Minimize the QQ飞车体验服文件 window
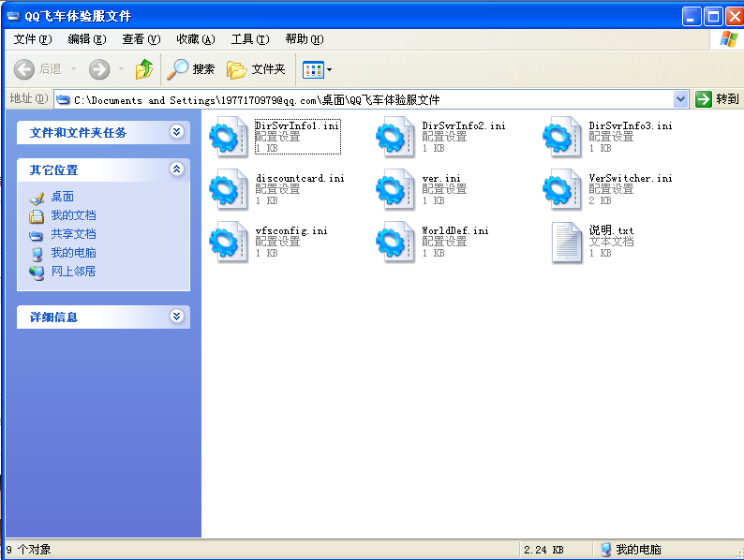Viewport: 744px width, 560px height. coord(692,17)
